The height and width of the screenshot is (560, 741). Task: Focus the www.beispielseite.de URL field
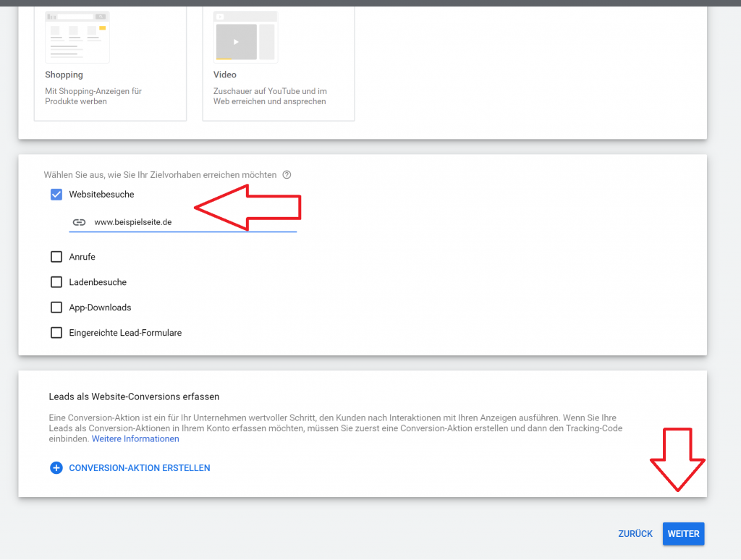coord(192,222)
